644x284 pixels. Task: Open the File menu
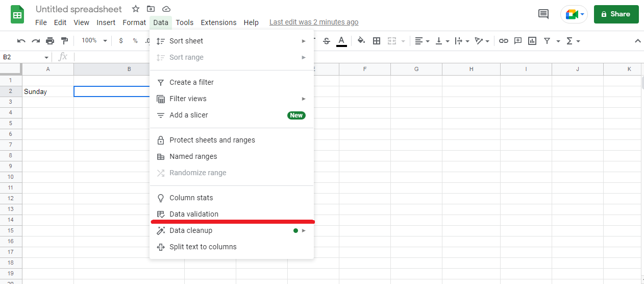[x=41, y=22]
